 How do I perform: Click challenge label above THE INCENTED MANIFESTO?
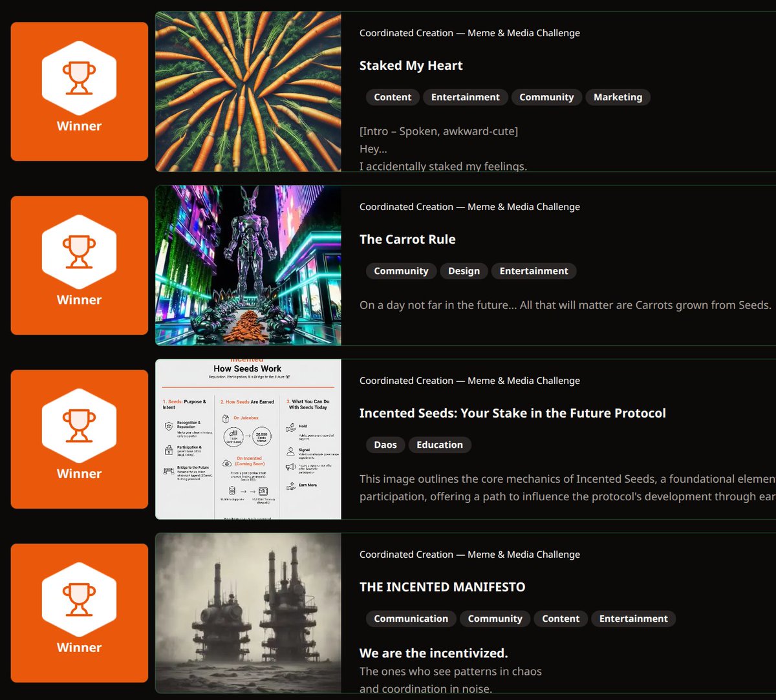click(x=469, y=555)
